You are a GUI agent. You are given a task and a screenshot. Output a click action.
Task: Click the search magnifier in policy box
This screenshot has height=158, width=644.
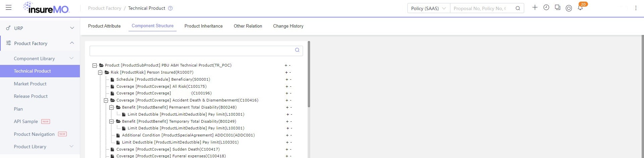[518, 8]
